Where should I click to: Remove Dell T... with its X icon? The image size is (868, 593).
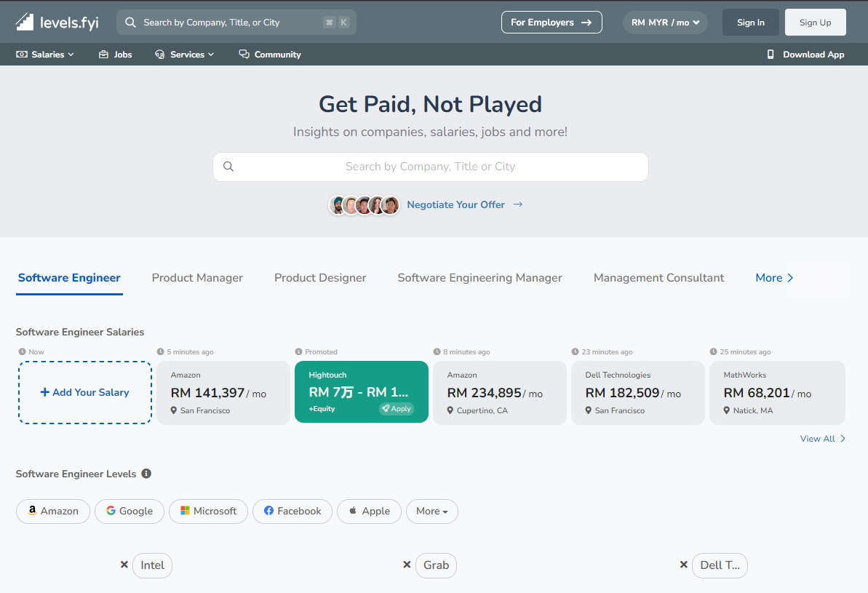pyautogui.click(x=684, y=564)
